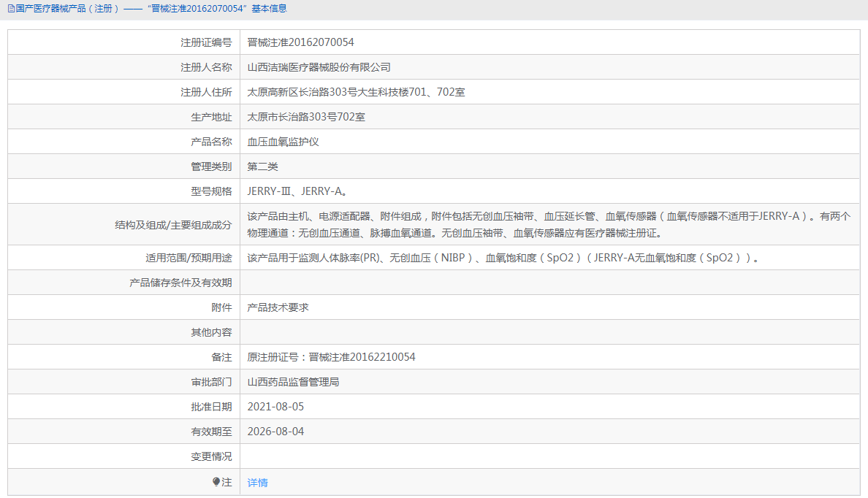Click management category value 第二类
This screenshot has width=868, height=498.
point(262,166)
